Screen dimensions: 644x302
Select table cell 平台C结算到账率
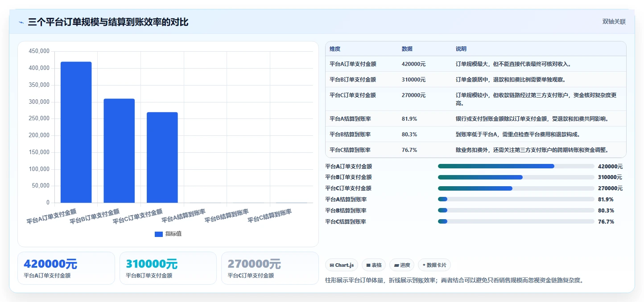coord(350,150)
